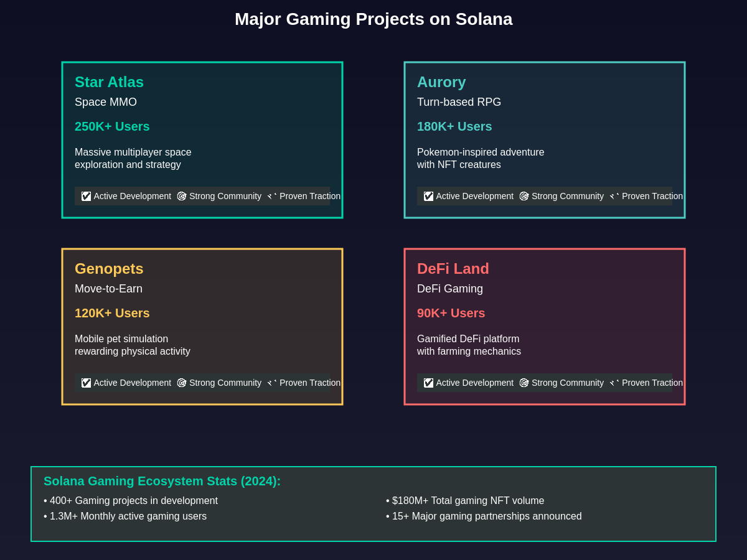Click Strong Community label in Star Atlas card
Image resolution: width=747 pixels, height=560 pixels.
(225, 196)
